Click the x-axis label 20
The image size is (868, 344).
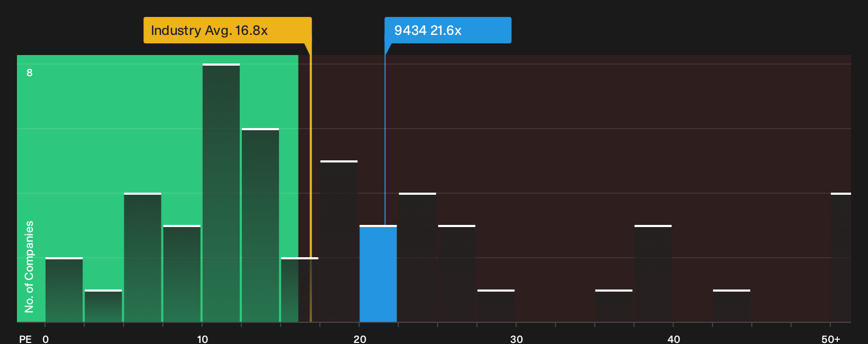[360, 339]
